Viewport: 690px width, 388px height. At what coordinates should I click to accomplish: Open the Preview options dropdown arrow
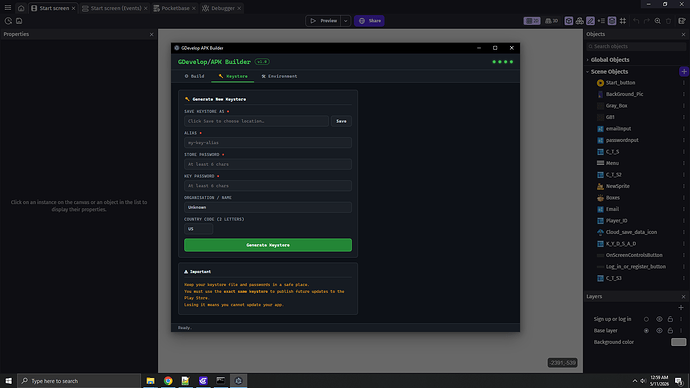tap(346, 21)
